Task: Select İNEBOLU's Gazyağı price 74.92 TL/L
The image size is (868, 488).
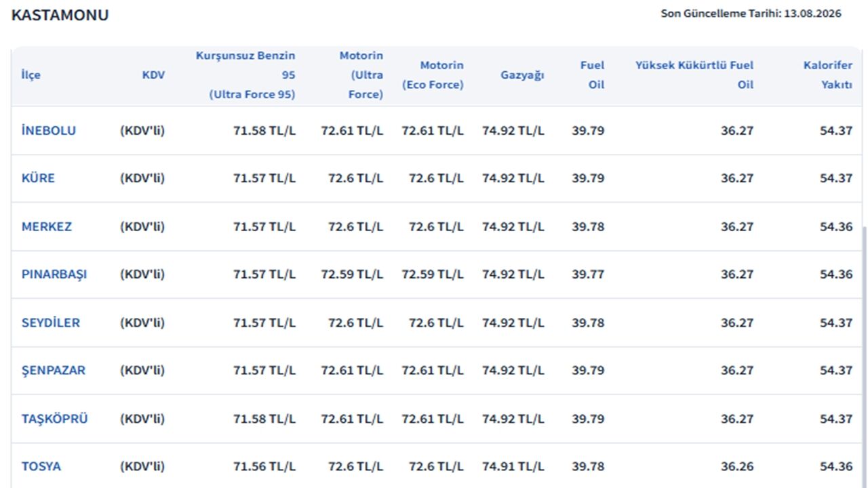Action: click(513, 130)
